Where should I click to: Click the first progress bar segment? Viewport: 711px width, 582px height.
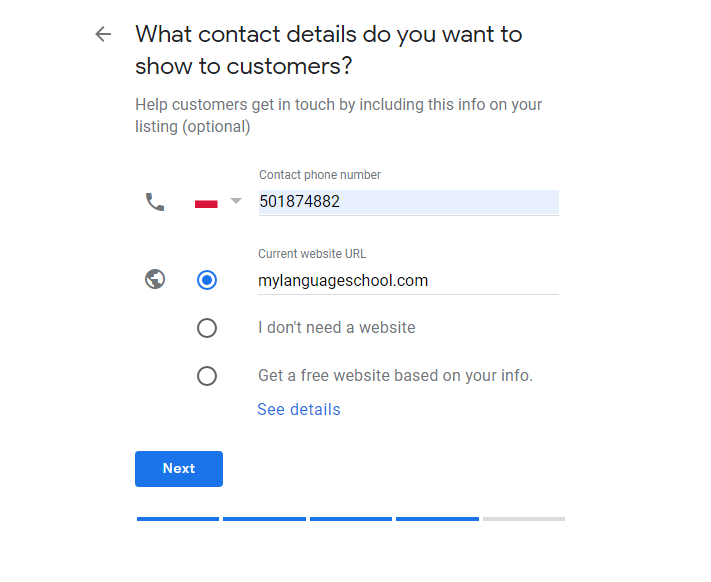[x=178, y=519]
